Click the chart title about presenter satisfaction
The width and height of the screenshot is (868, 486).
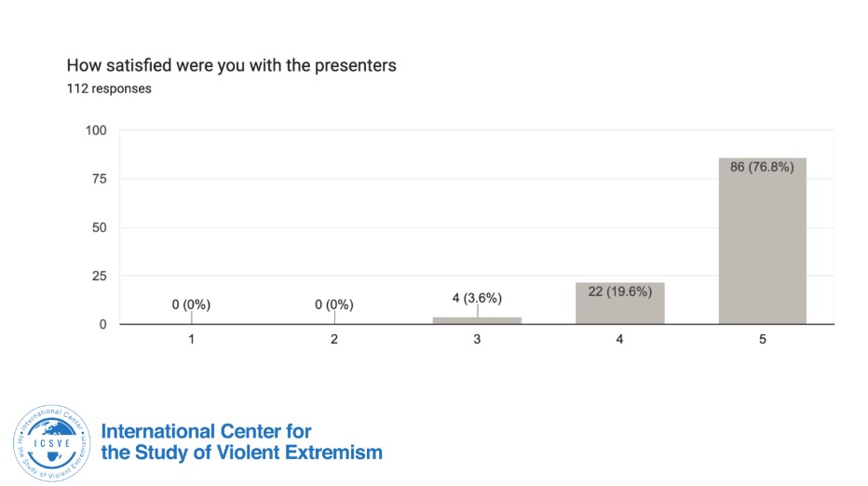(x=232, y=66)
